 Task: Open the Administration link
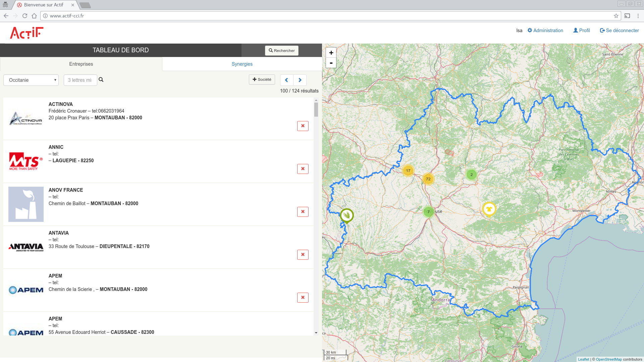pos(545,31)
